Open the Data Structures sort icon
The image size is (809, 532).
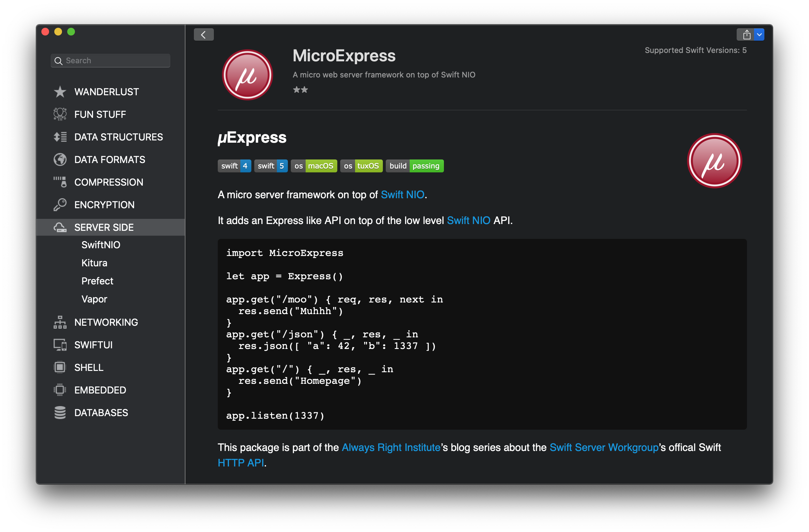60,137
